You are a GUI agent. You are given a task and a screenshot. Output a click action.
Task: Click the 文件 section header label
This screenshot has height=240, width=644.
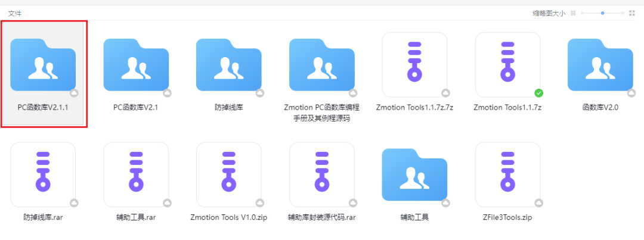pyautogui.click(x=15, y=14)
